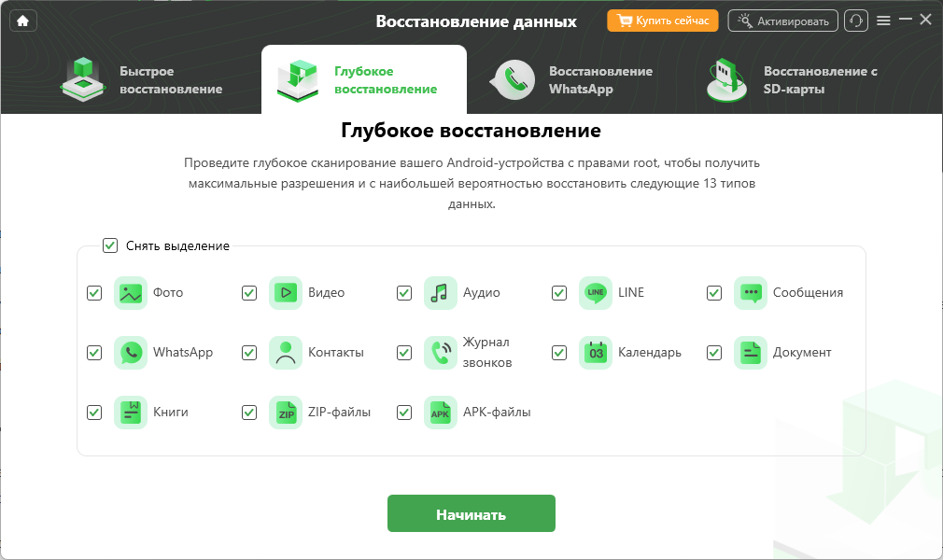The height and width of the screenshot is (560, 943).
Task: Click the Журнал звонков phone icon
Action: click(441, 353)
